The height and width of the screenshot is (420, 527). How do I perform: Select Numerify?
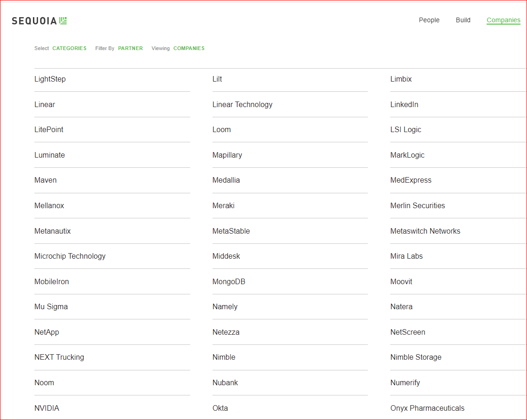[405, 383]
